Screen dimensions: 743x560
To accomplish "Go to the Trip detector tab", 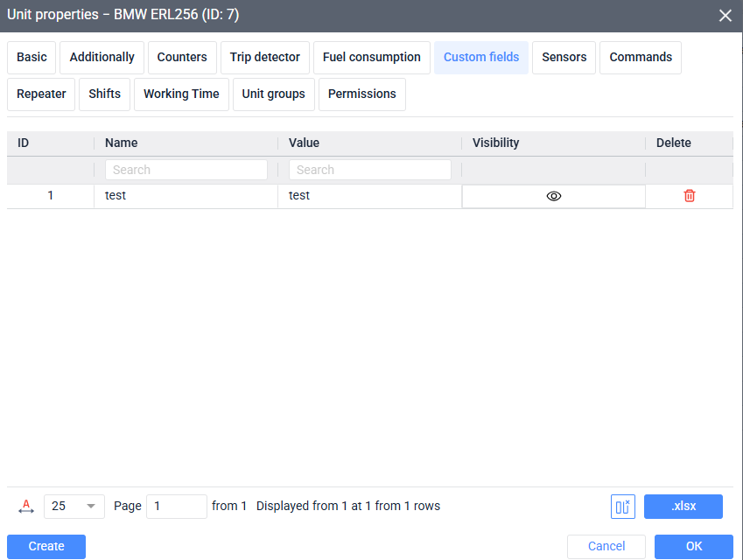I will point(264,58).
